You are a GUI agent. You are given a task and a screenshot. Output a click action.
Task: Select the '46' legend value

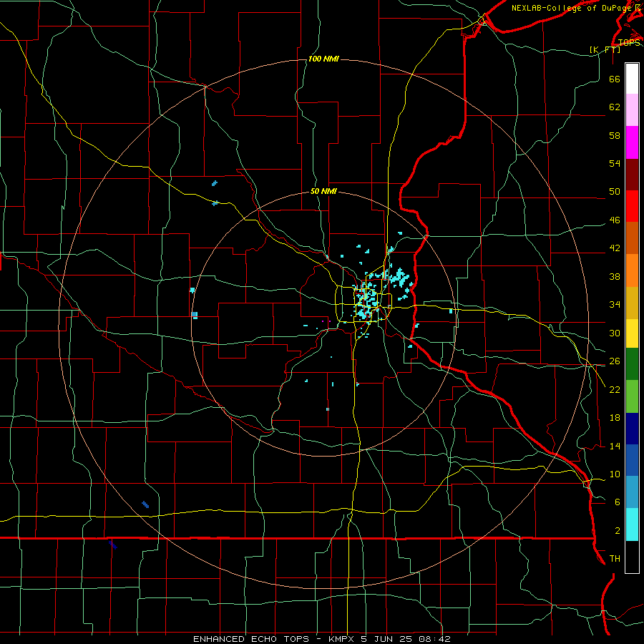point(615,220)
